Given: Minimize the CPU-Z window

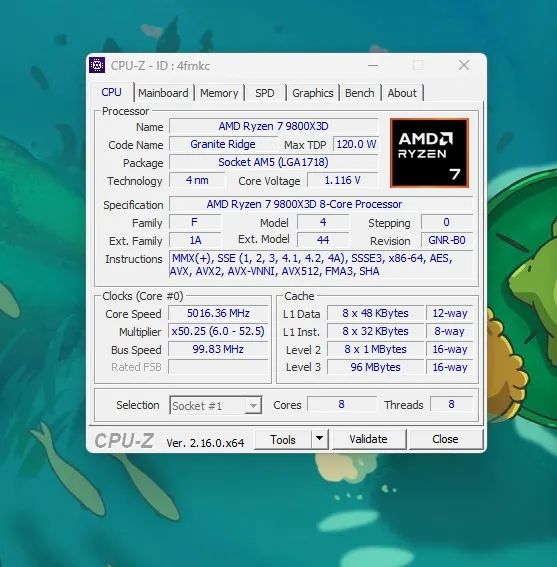Looking at the screenshot, I should 373,65.
